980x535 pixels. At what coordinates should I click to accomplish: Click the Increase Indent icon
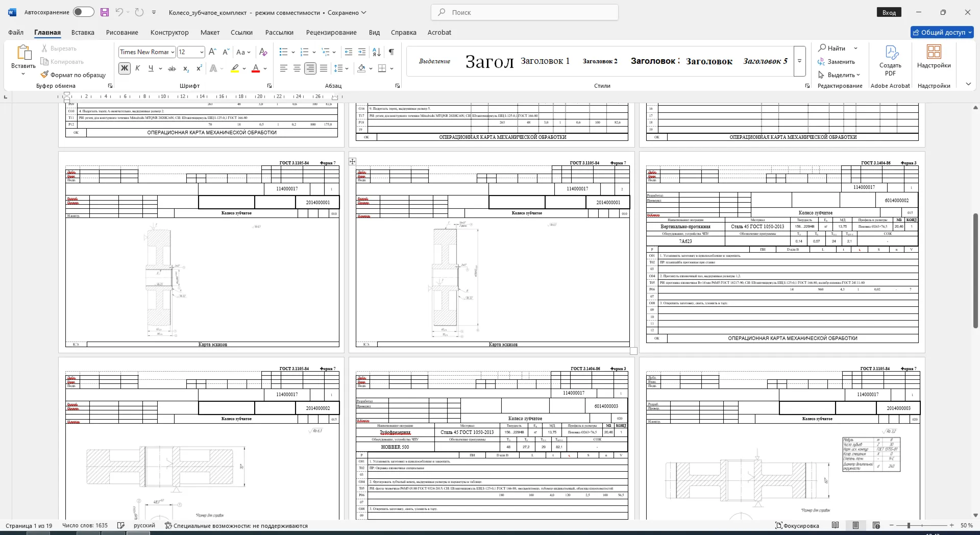point(362,52)
